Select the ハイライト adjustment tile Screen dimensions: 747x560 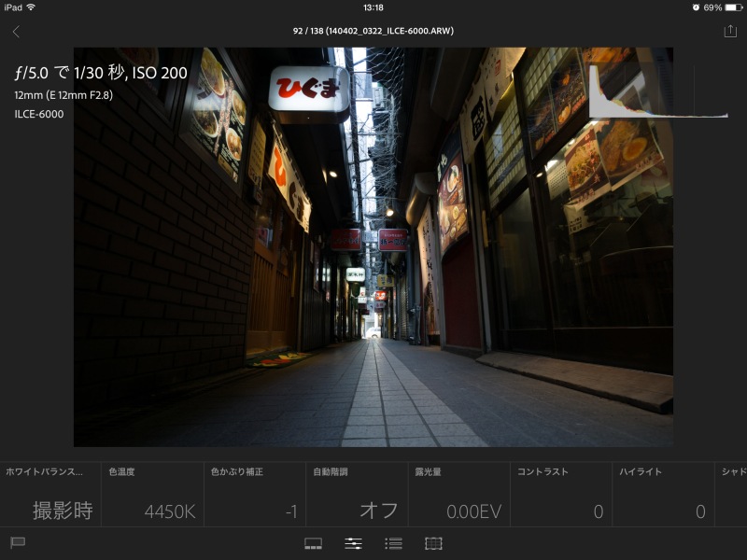(663, 495)
